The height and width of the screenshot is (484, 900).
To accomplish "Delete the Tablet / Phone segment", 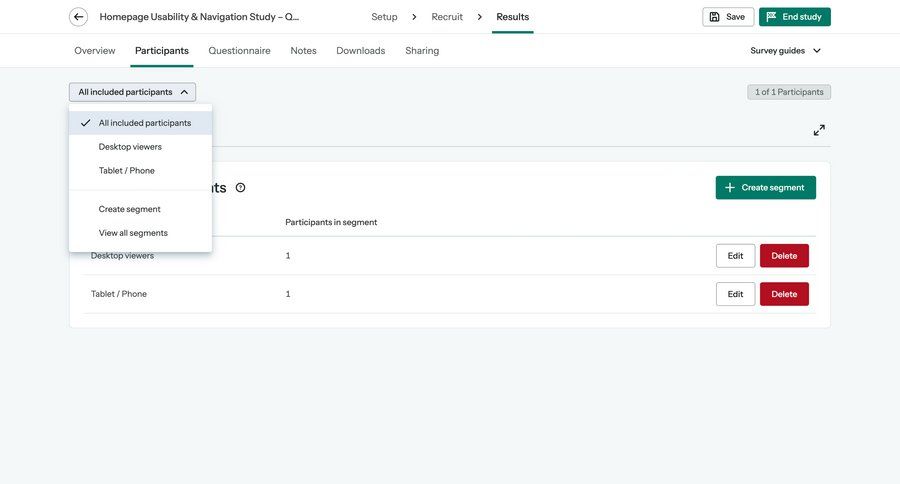I will (x=784, y=294).
